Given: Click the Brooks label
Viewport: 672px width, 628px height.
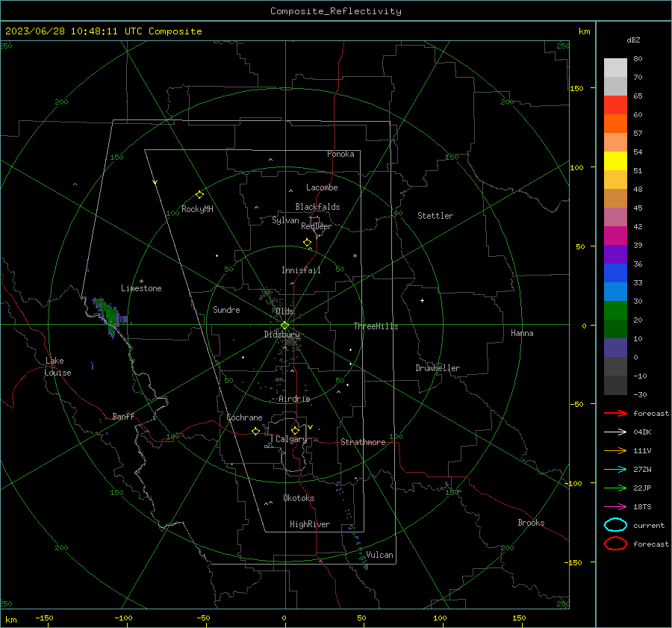Looking at the screenshot, I should point(531,523).
